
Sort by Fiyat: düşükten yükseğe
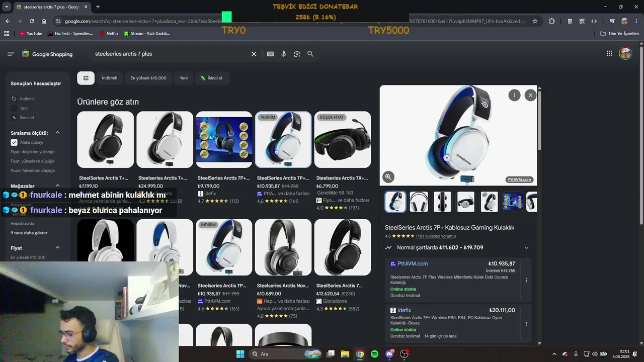[x=33, y=152]
